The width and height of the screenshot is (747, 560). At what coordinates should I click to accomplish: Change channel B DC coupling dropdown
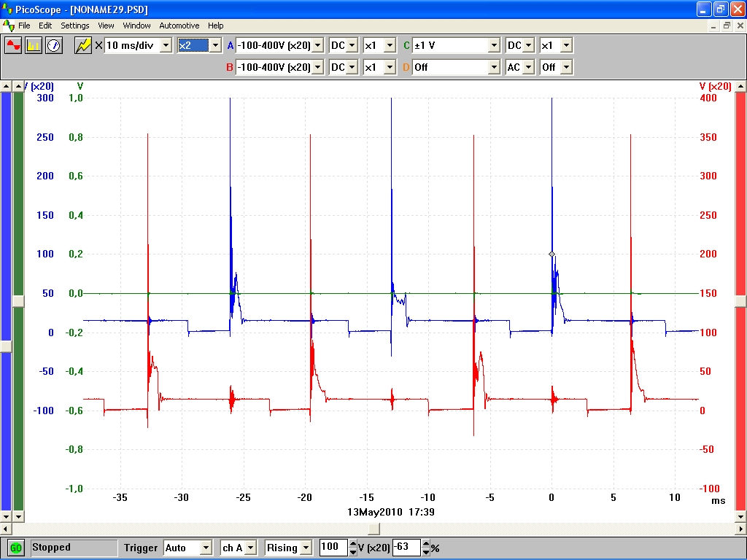click(352, 67)
